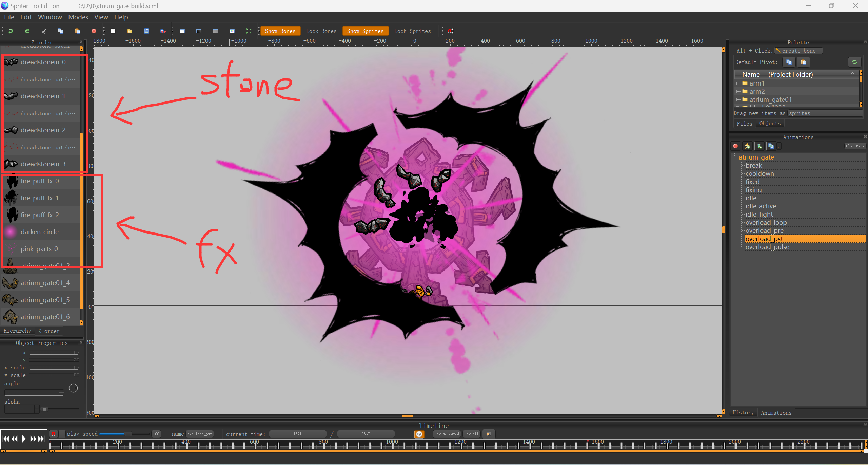Click the undo arrow in the toolbar
Image resolution: width=868 pixels, height=465 pixels.
[11, 31]
